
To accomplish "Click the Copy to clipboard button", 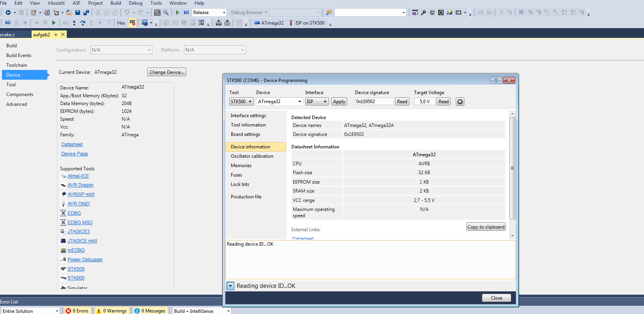I will pyautogui.click(x=486, y=227).
